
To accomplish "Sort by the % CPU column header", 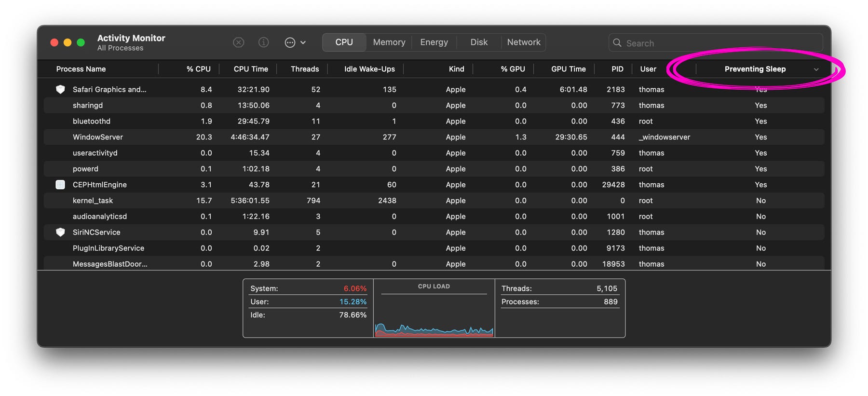I will pyautogui.click(x=198, y=69).
